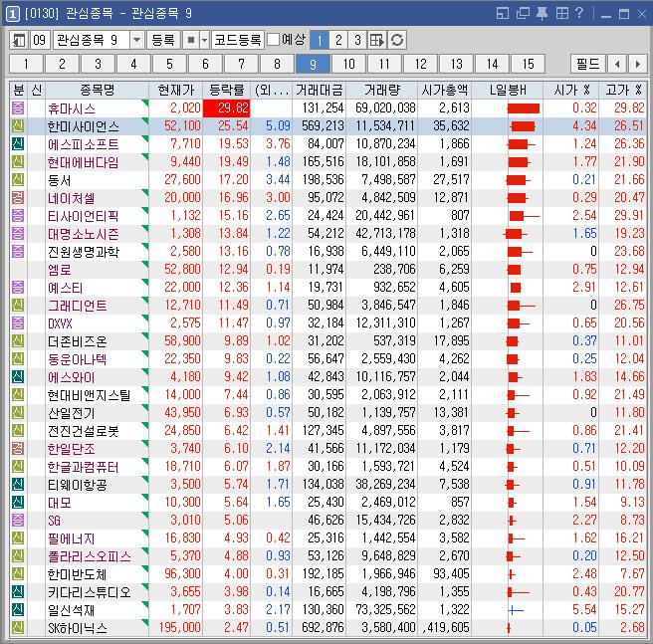This screenshot has height=644, width=653.
Task: Click the 신 badge on 티웨이항공 row
Action: [x=18, y=485]
